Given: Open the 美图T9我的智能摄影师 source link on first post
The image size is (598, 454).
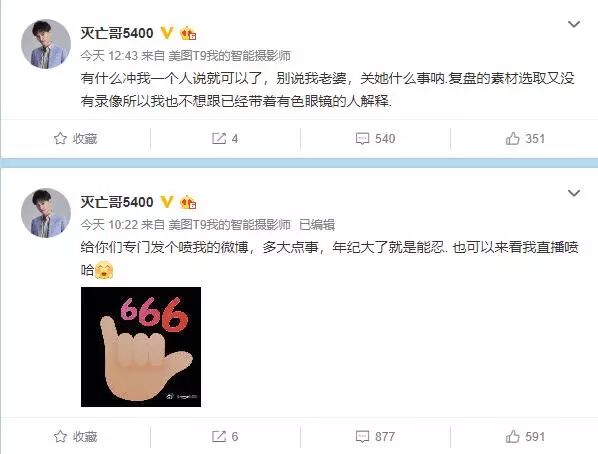Looking at the screenshot, I should 230,56.
